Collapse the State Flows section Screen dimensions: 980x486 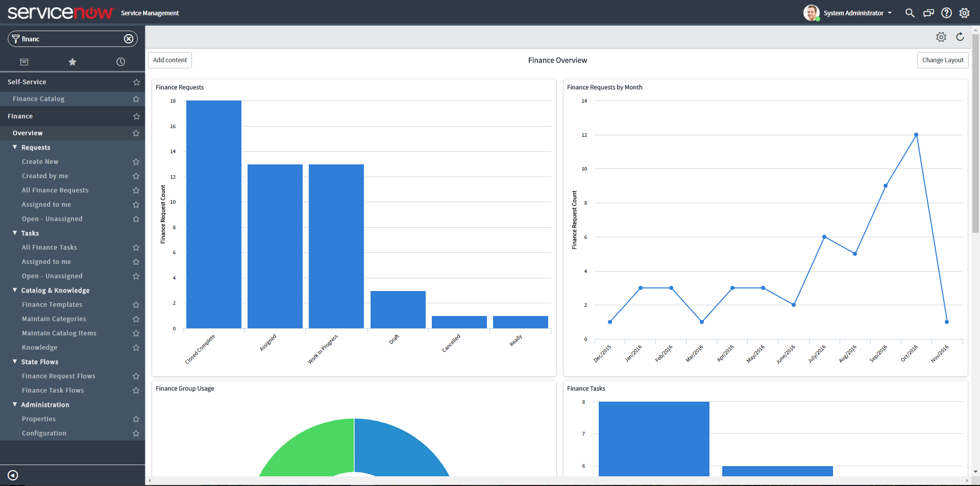[15, 361]
